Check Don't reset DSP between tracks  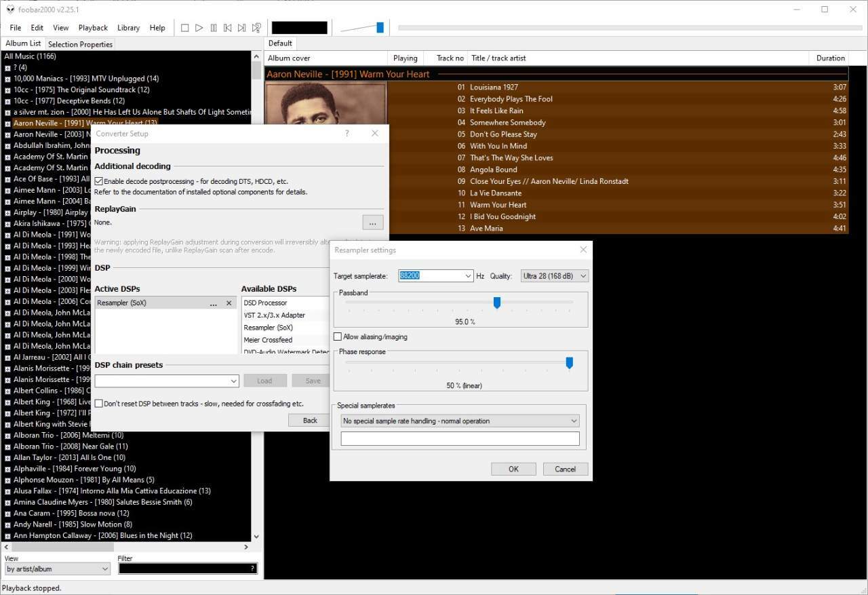point(99,404)
